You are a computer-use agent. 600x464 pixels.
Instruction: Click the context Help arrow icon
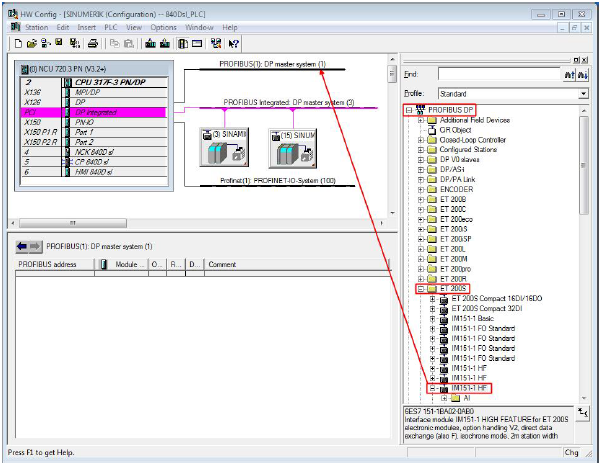coord(233,44)
